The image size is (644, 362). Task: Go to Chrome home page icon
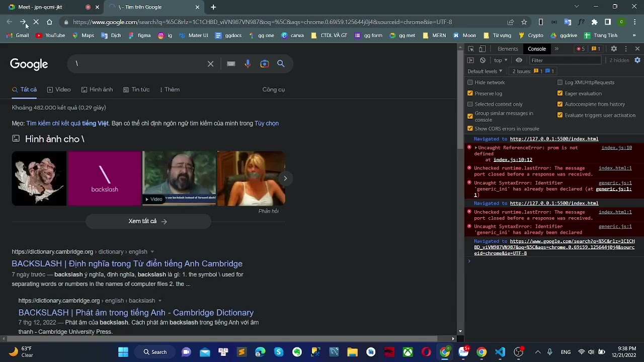pyautogui.click(x=49, y=22)
